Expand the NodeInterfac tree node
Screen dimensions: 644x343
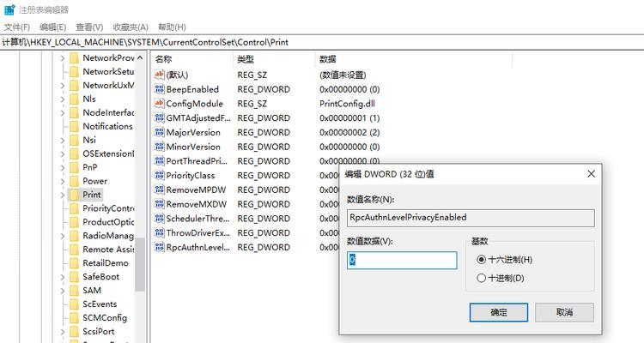coord(63,113)
